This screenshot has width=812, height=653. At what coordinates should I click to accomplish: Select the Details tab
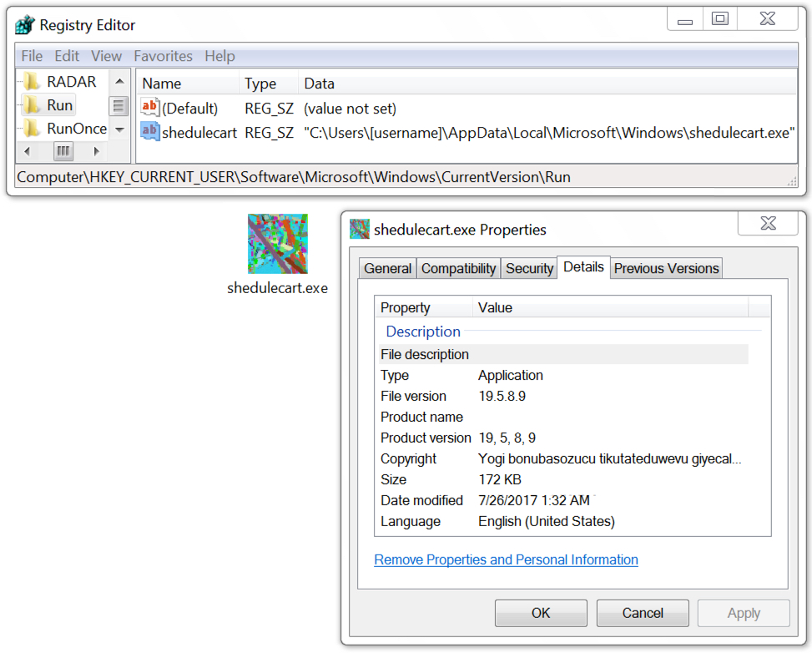(583, 267)
